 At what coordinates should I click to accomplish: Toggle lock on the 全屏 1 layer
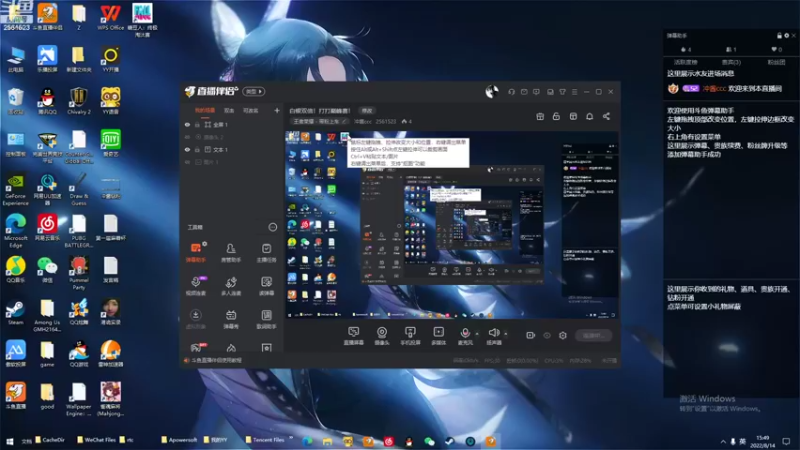coord(197,124)
